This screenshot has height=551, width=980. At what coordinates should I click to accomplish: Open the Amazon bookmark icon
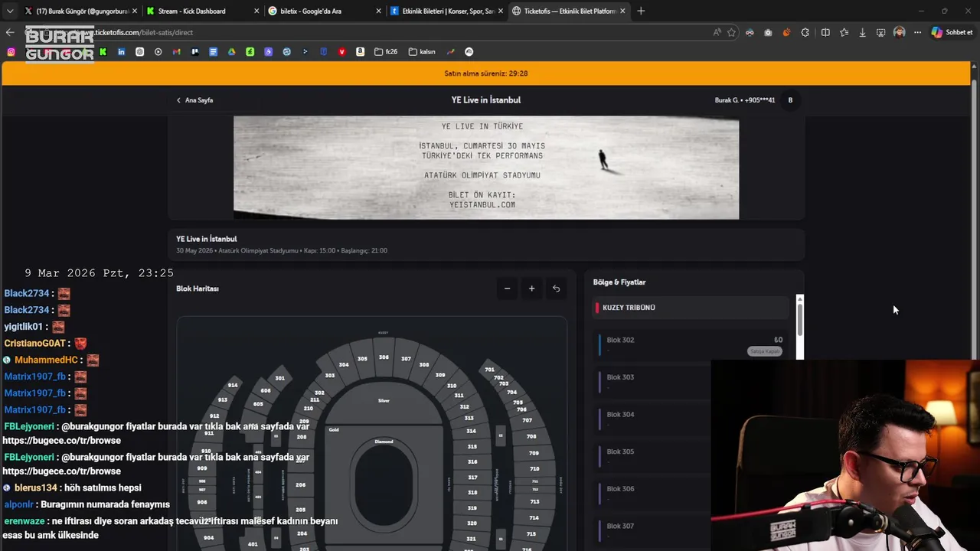pos(360,52)
